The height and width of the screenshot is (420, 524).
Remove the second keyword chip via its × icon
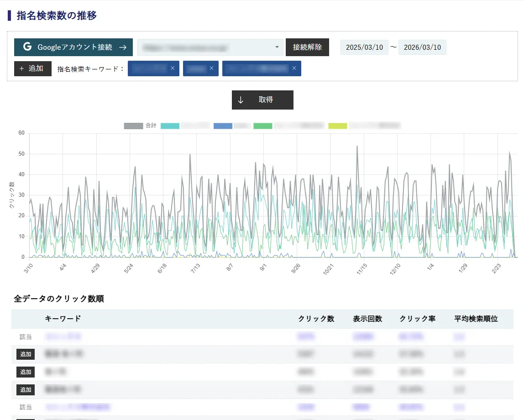click(212, 68)
